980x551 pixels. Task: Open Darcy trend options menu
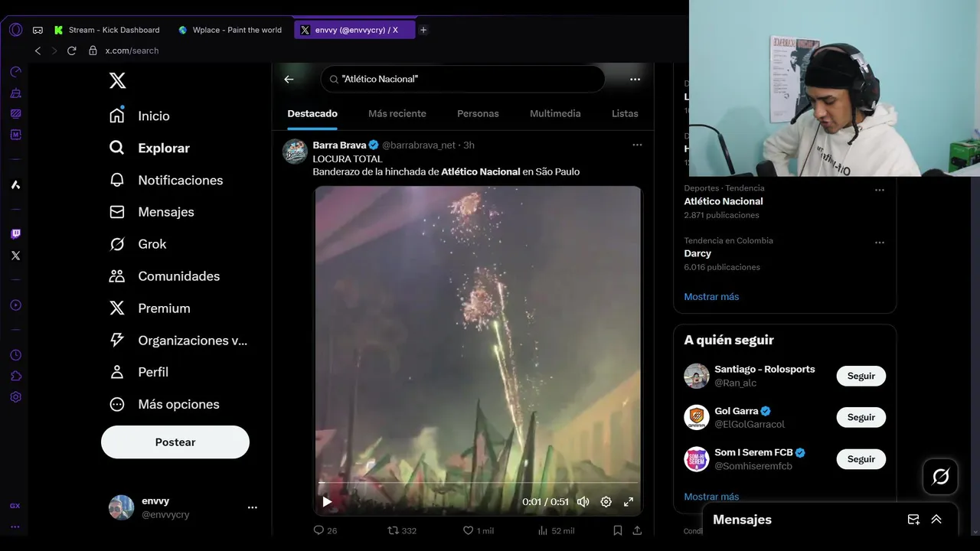[880, 243]
